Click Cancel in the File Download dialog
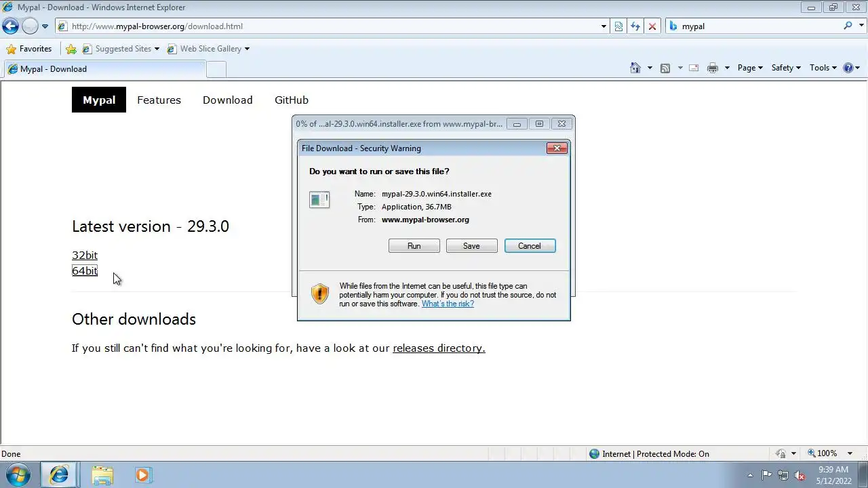This screenshot has width=868, height=488. (530, 246)
